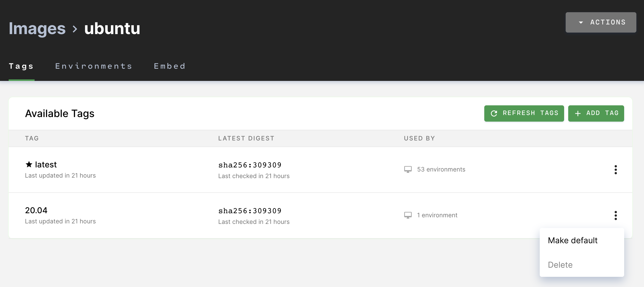Click the monitor icon beside 1 environment

pos(408,215)
